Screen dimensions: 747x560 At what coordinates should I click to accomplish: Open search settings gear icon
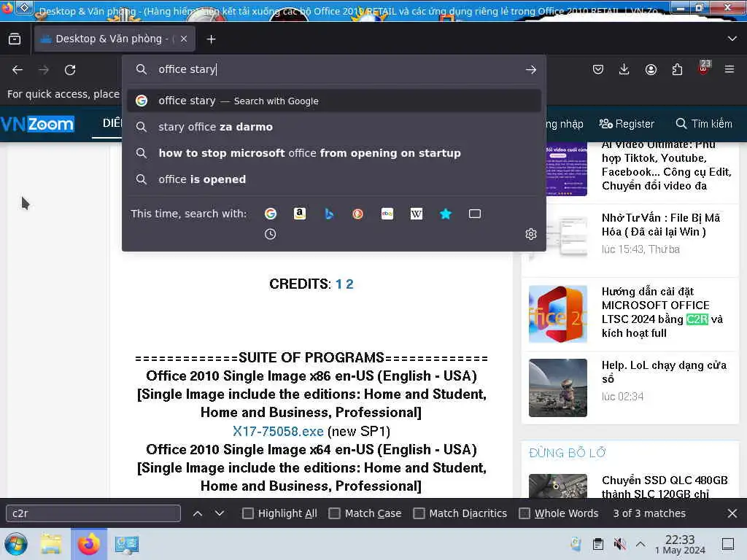531,234
